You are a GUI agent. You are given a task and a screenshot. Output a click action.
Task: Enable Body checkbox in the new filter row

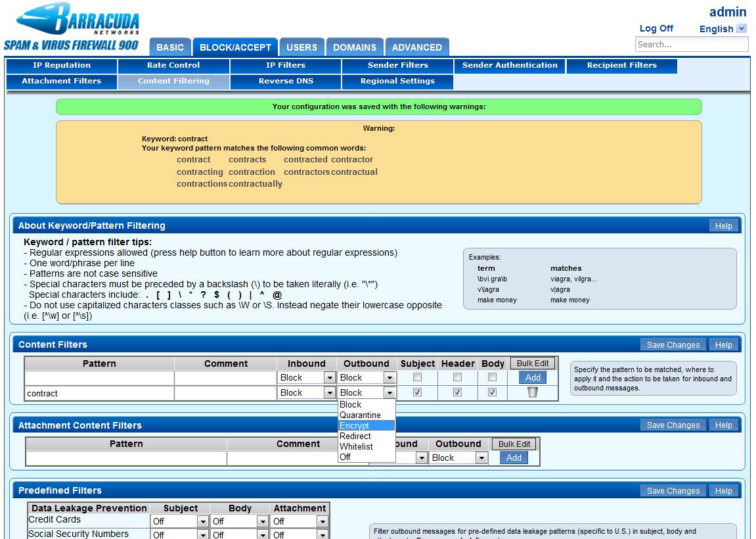[492, 377]
